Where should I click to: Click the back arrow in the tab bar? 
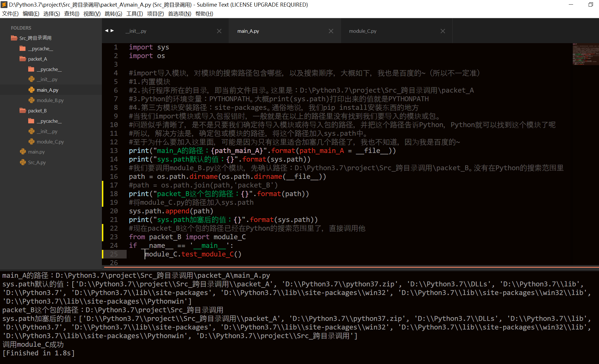pos(107,30)
